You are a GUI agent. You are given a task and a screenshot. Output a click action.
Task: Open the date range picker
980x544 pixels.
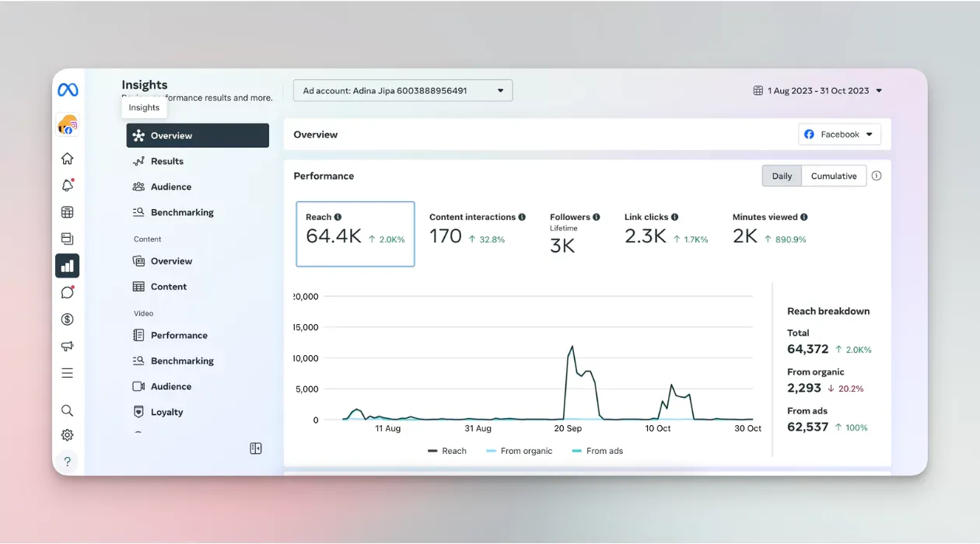[x=817, y=91]
